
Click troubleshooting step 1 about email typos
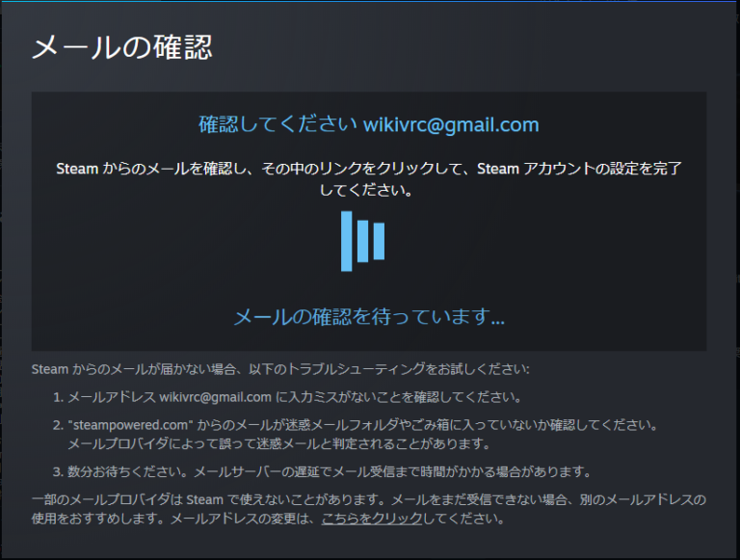click(287, 397)
